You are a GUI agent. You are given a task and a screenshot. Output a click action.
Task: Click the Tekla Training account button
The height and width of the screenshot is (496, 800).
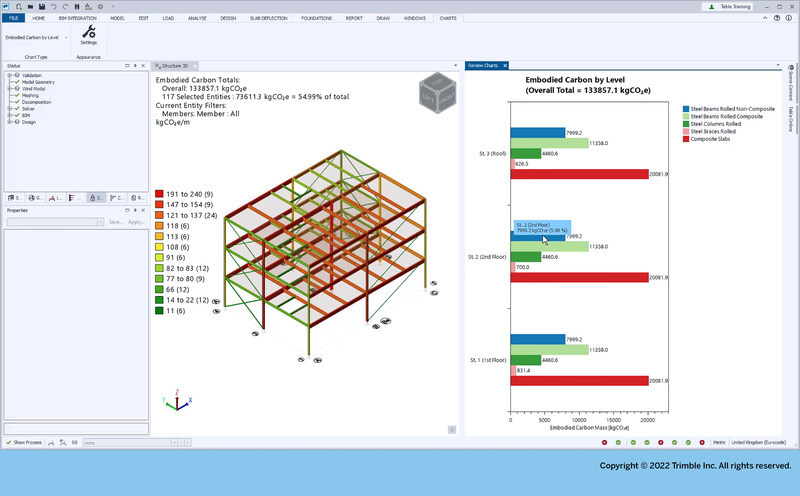pos(730,7)
